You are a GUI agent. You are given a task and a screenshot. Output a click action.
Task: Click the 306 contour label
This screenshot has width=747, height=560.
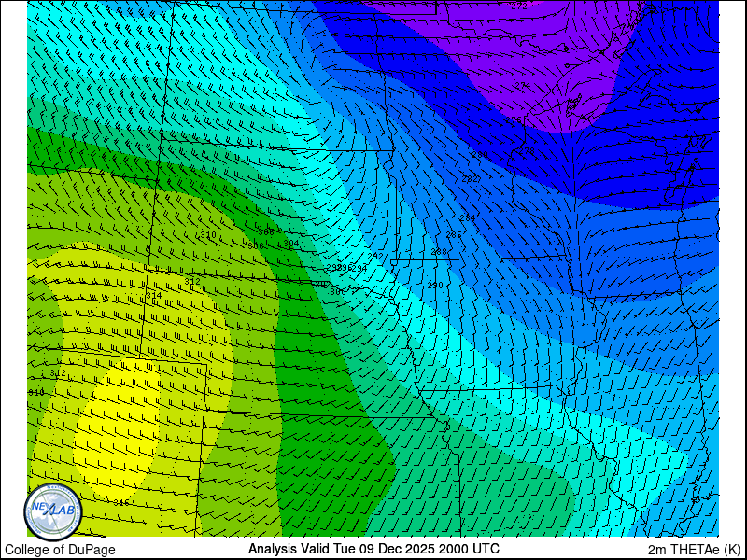(x=266, y=231)
